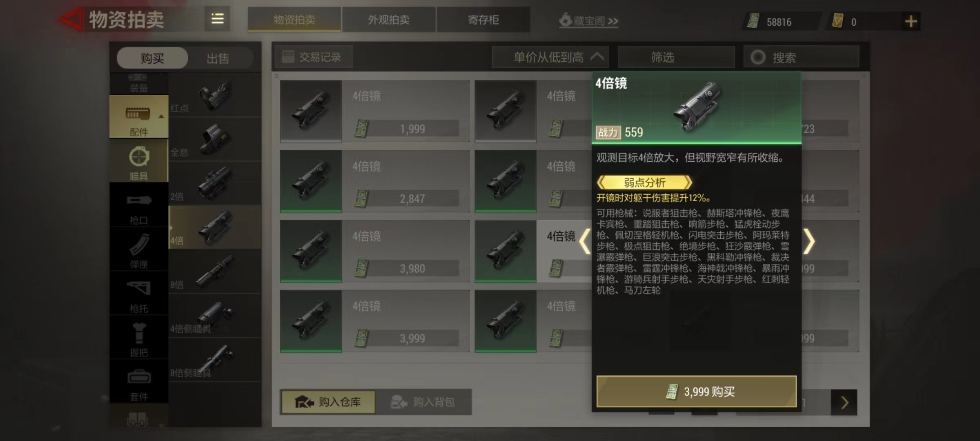Switch to 寄存柜 tab
The width and height of the screenshot is (980, 441).
(483, 20)
